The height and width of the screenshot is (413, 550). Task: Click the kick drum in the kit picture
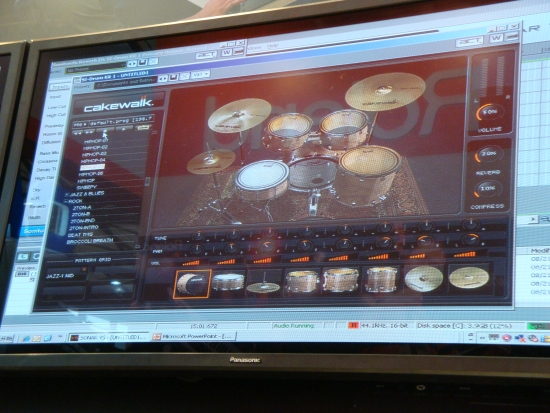coord(313,174)
